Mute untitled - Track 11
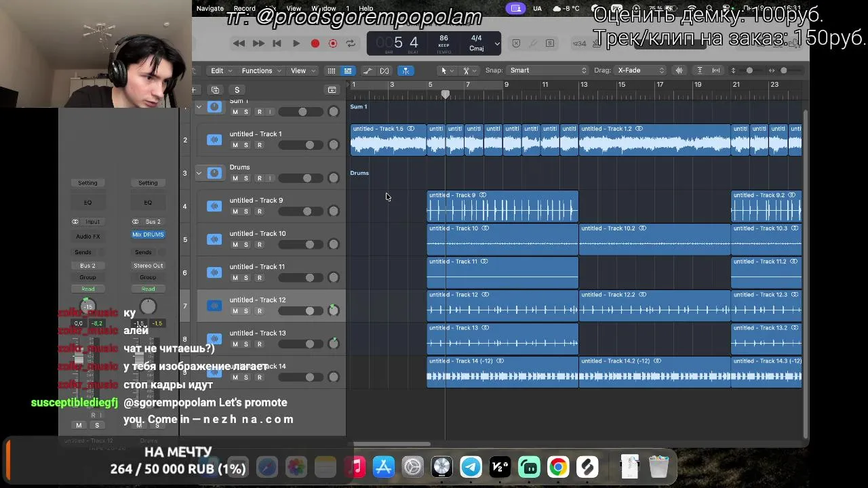This screenshot has width=868, height=488. (235, 278)
